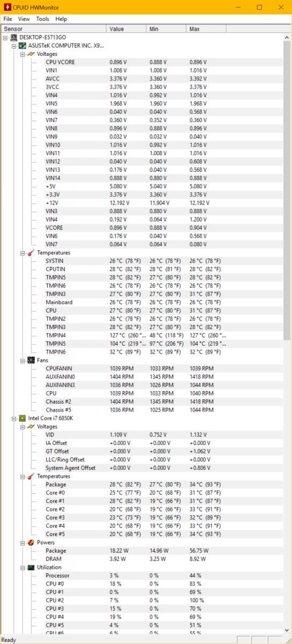Click the Intel Core i7 6850K chip icon

point(23,419)
